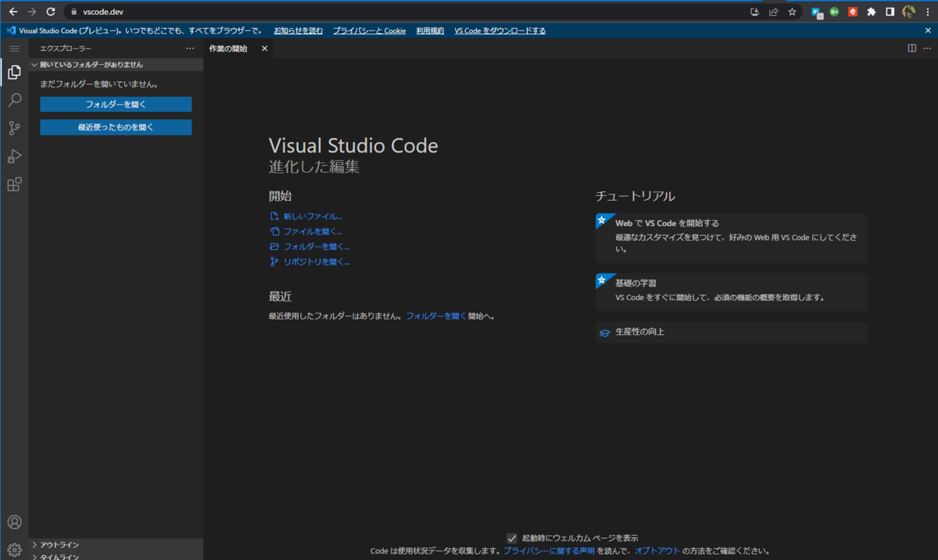
Task: Click the まだフォルダーを開いていません。 text
Action: 99,84
